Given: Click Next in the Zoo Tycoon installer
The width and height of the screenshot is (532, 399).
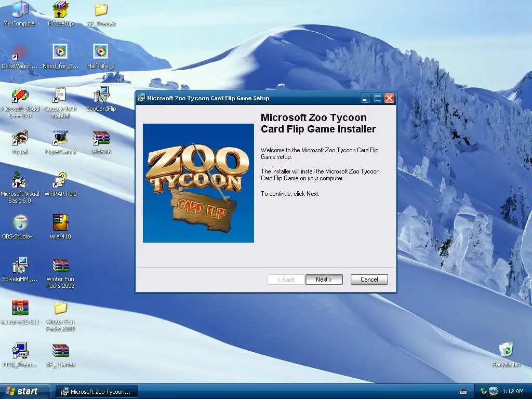Looking at the screenshot, I should 324,280.
